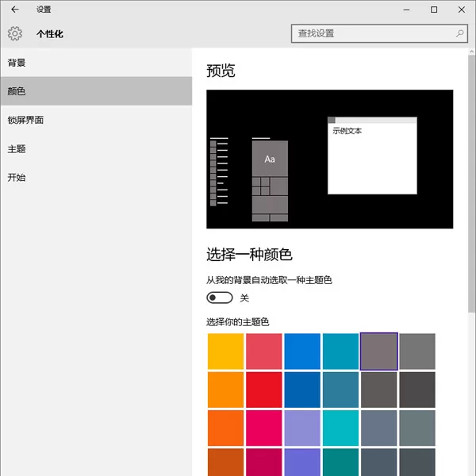Pick the orange swatch in second row

click(x=225, y=390)
